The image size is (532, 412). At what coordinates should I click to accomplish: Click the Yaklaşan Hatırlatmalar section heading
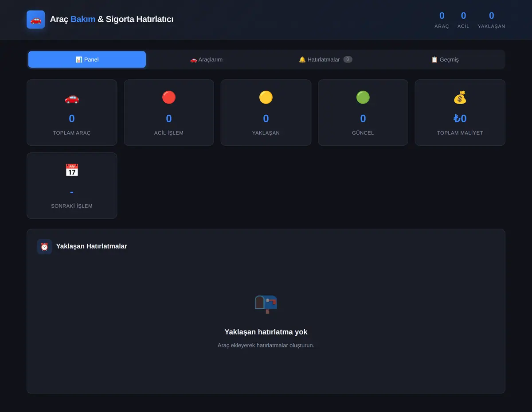pyautogui.click(x=91, y=246)
